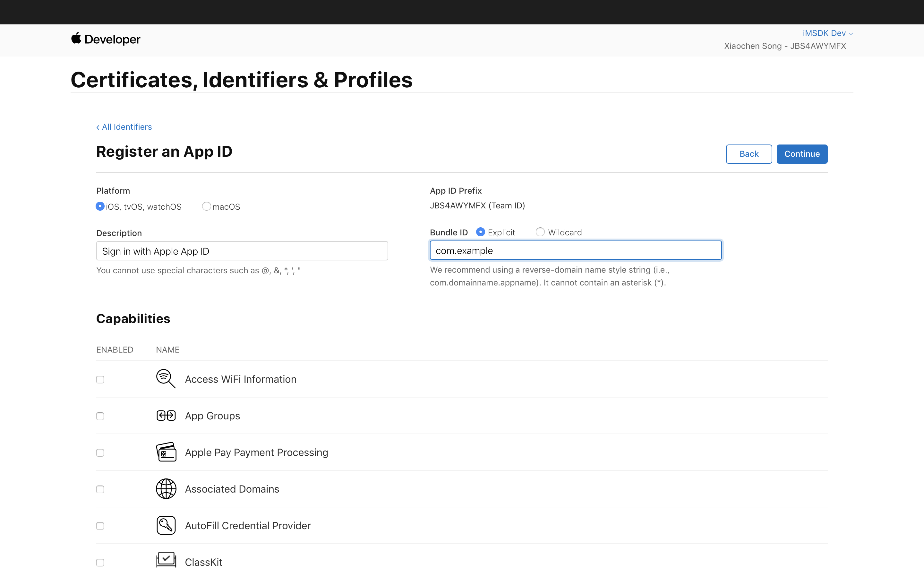The width and height of the screenshot is (924, 578).
Task: Click the Associated Domains label
Action: click(232, 489)
